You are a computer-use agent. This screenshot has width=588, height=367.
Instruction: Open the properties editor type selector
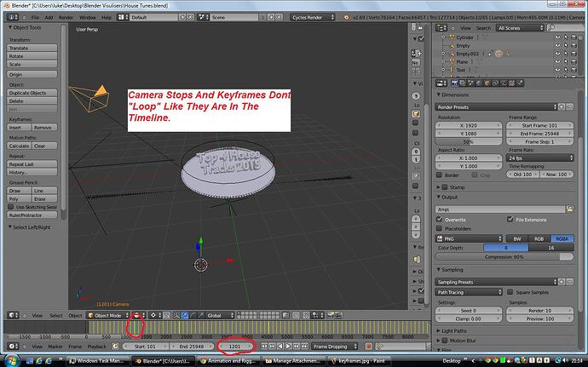[441, 83]
